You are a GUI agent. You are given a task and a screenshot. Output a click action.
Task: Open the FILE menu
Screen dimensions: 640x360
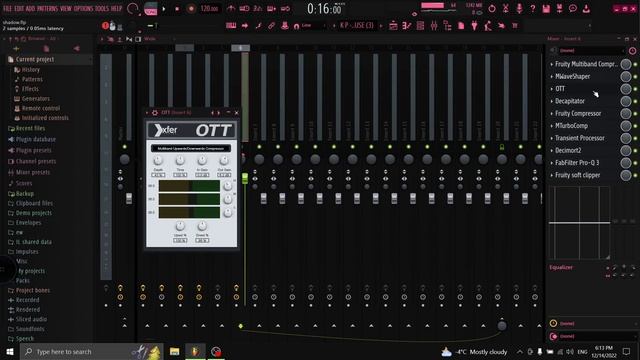point(7,8)
